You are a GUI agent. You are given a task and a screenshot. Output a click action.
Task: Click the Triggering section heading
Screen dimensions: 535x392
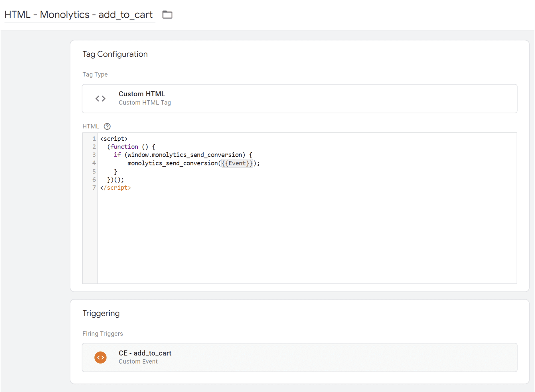coord(101,313)
